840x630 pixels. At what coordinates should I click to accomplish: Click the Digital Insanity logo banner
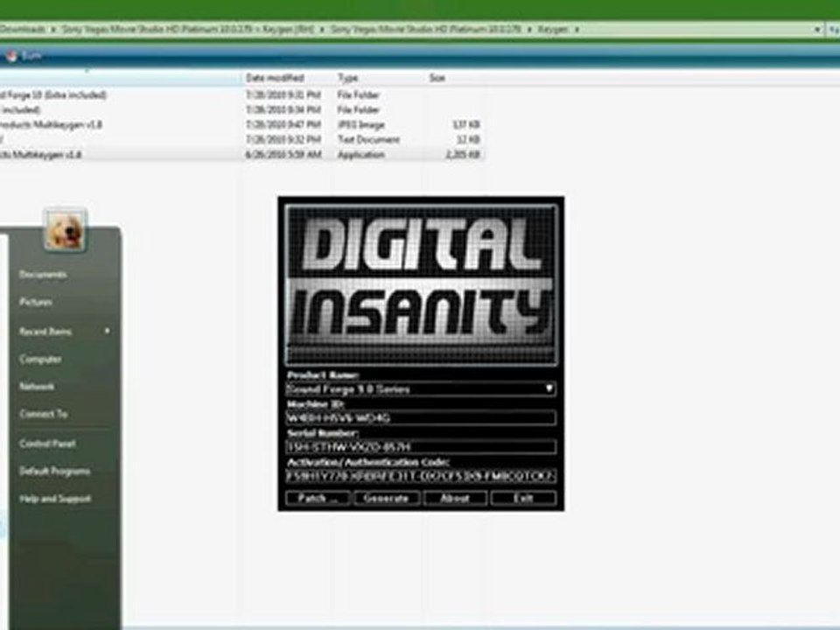pos(421,285)
